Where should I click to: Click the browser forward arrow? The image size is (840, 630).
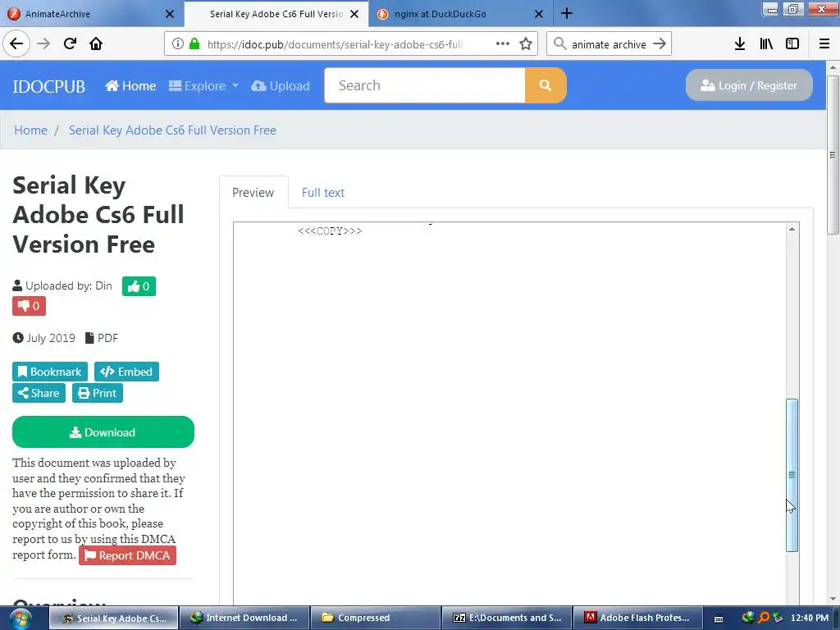coord(43,44)
